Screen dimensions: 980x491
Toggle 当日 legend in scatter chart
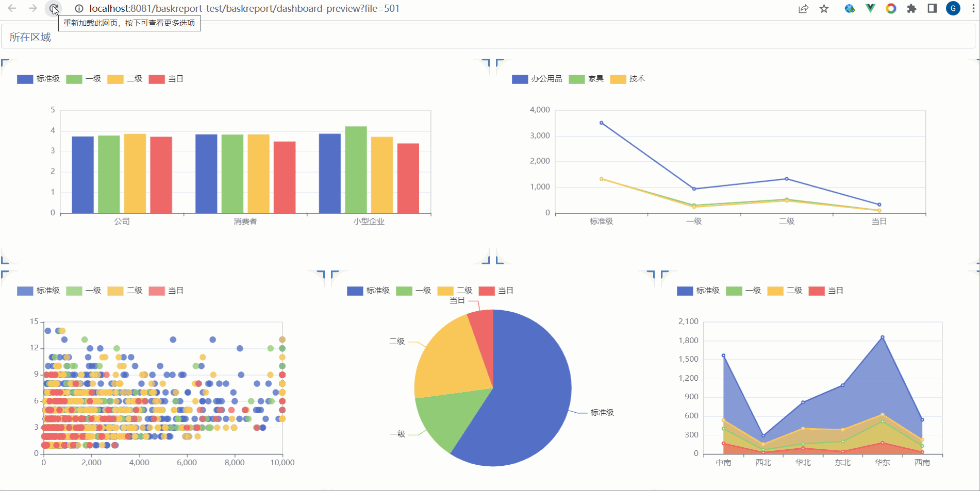[166, 291]
